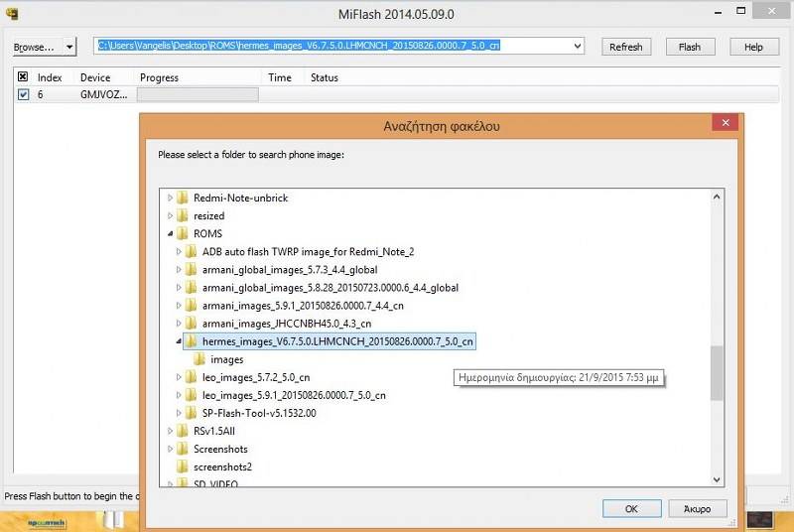Click the resized folder icon
The height and width of the screenshot is (532, 794).
pyautogui.click(x=183, y=215)
